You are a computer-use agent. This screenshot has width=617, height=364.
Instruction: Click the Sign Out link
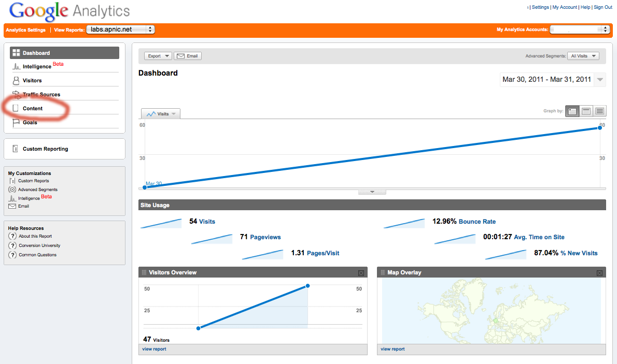603,7
